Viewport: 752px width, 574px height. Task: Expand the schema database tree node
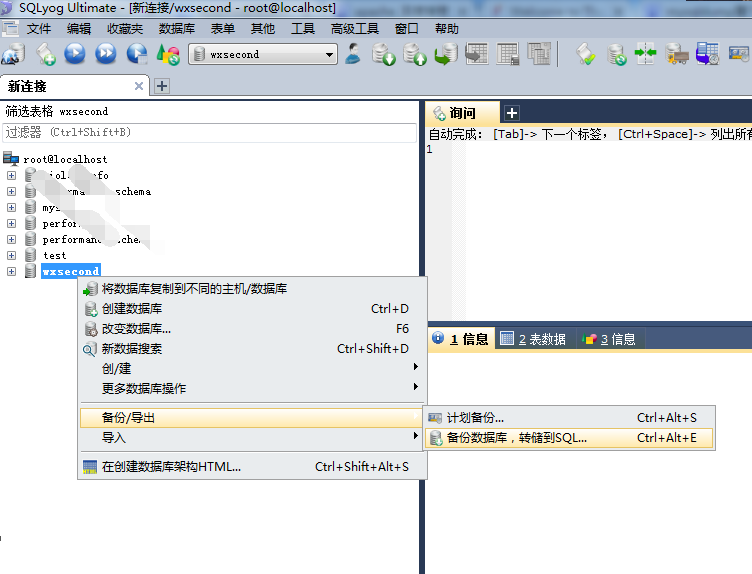coord(12,191)
